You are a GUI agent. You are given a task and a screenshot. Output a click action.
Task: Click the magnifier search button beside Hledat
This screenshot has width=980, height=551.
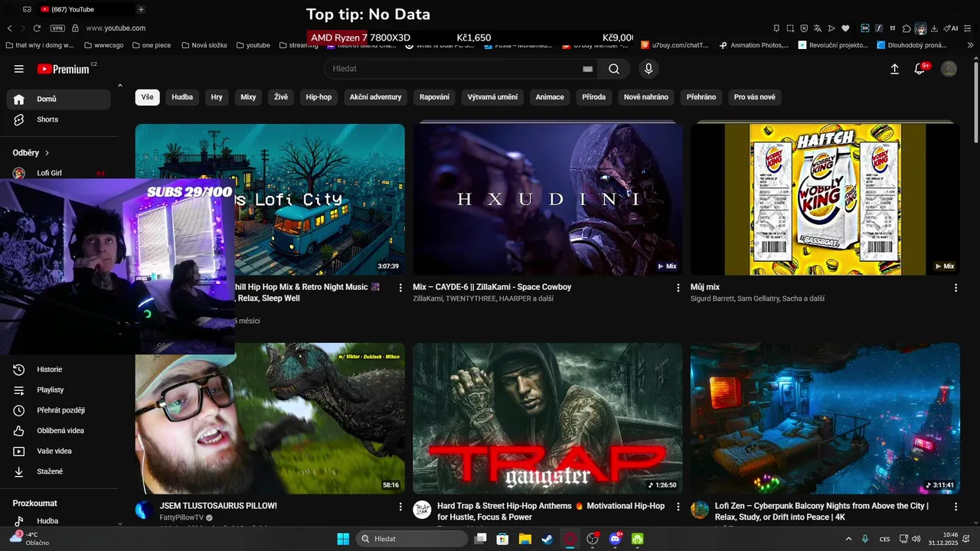tap(614, 69)
